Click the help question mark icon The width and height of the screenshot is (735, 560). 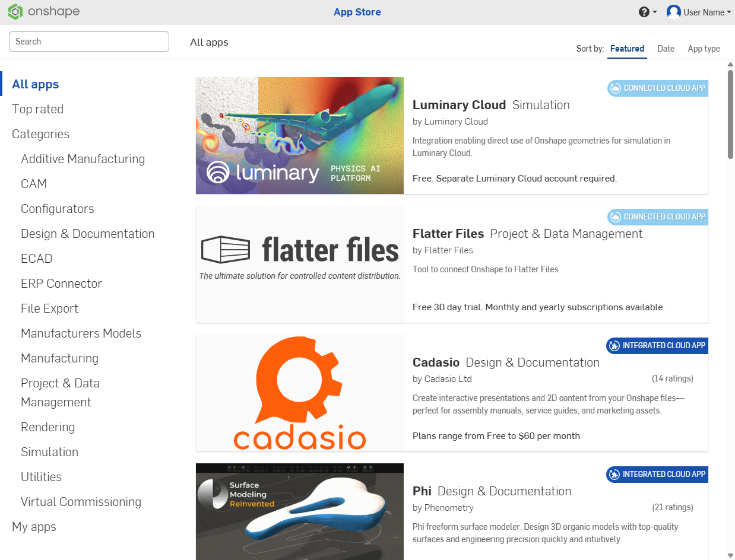(x=644, y=11)
